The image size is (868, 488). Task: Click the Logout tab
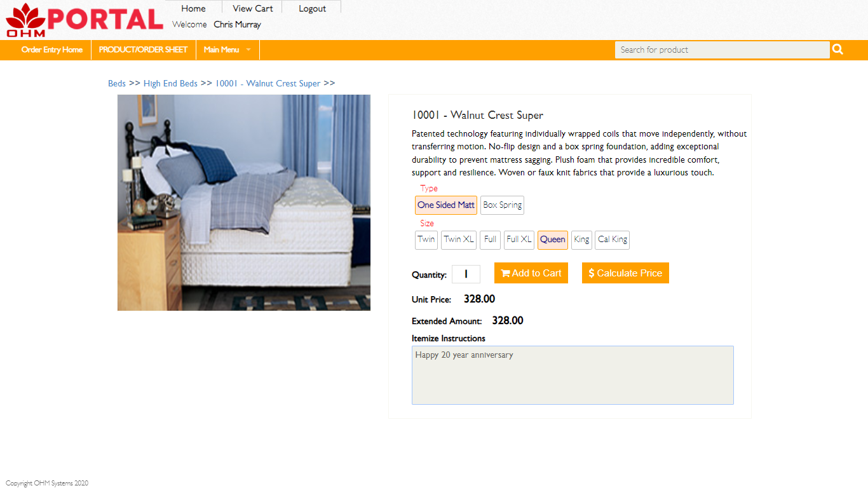(x=312, y=8)
